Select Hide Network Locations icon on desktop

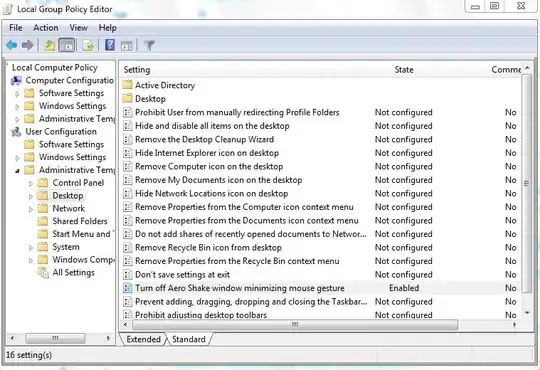211,193
